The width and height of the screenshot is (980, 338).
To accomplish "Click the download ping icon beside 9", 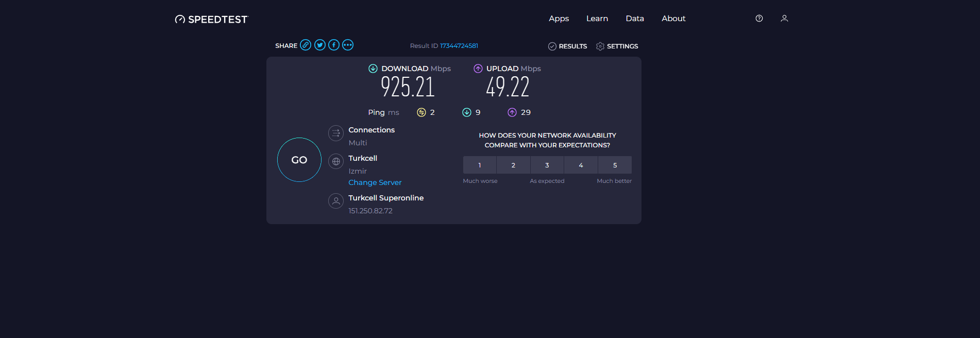I will coord(467,112).
